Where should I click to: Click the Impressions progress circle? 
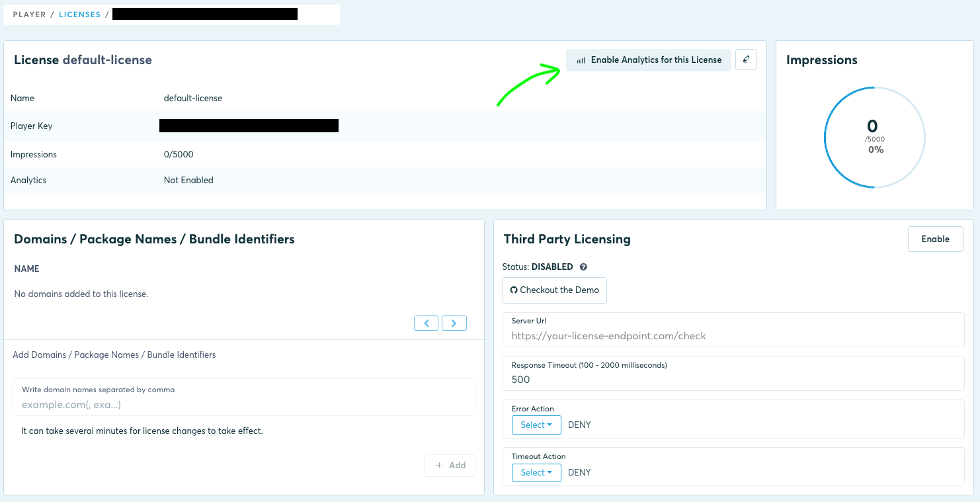coord(874,138)
